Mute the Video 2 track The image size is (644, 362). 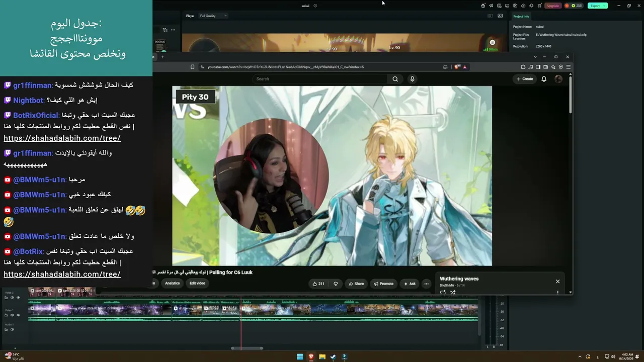[x=12, y=298]
